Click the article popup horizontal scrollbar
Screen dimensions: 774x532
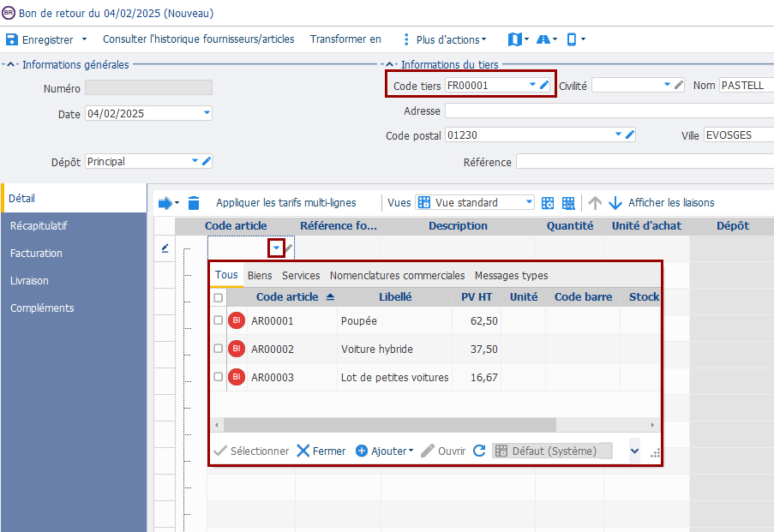pos(390,424)
